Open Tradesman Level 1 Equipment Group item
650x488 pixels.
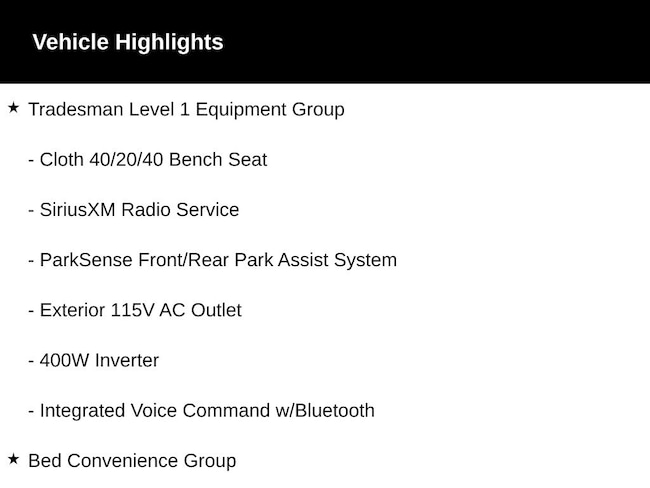[x=186, y=110]
